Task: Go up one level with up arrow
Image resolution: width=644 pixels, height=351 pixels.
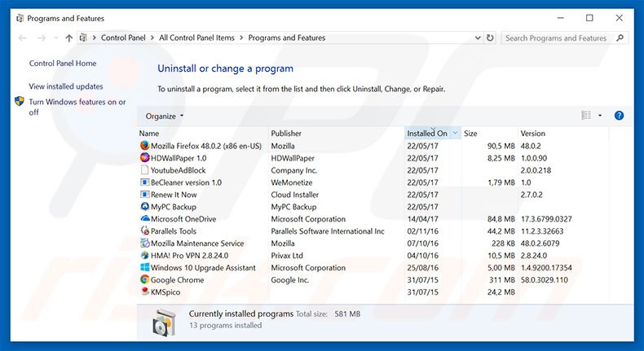Action: [x=69, y=38]
